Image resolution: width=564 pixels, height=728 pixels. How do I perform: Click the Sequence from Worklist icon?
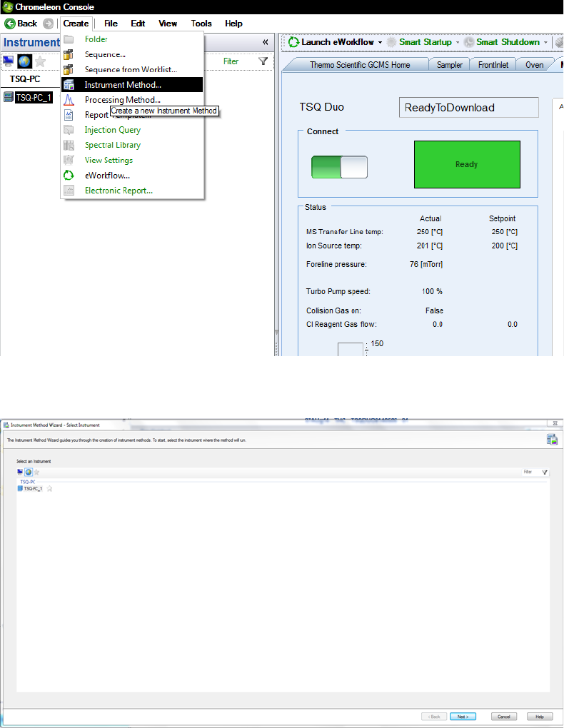tap(69, 70)
